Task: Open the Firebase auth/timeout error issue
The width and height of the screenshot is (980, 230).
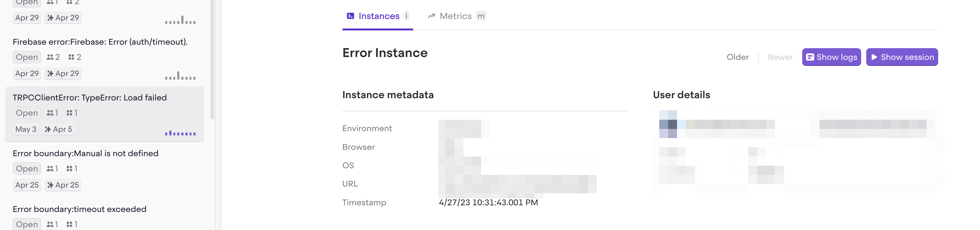Action: click(100, 42)
